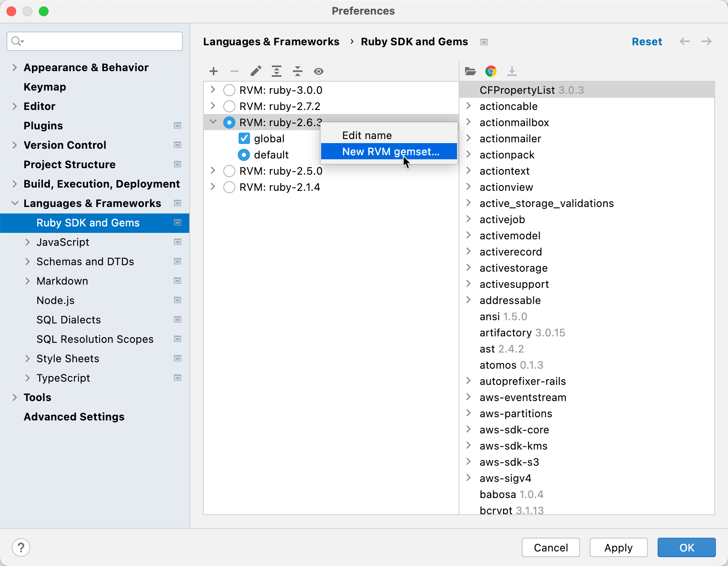Image resolution: width=728 pixels, height=566 pixels.
Task: Open help via question mark icon
Action: point(21,547)
